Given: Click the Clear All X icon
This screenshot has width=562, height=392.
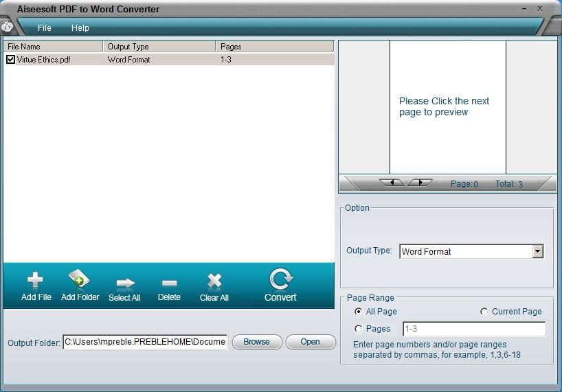Looking at the screenshot, I should [x=214, y=281].
